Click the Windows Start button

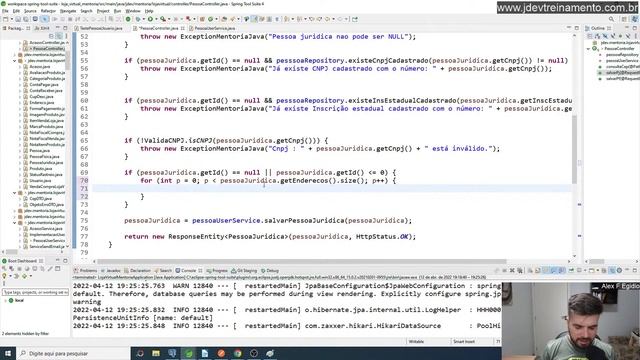tap(8, 353)
